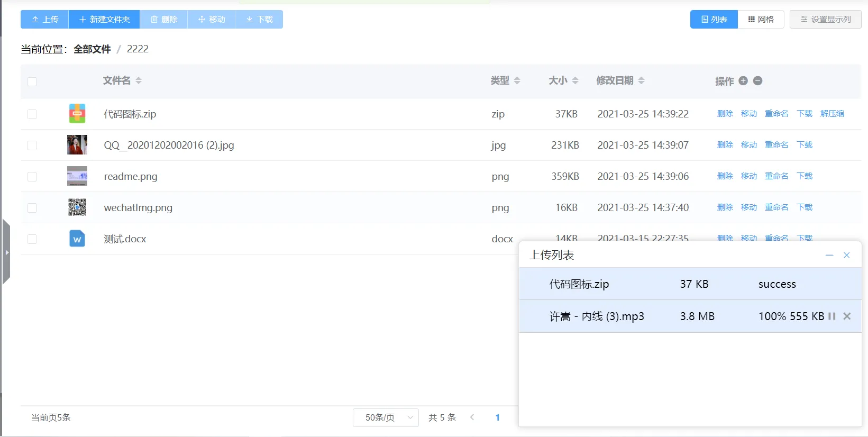Click 下载 for wechatImg.png

tap(805, 207)
